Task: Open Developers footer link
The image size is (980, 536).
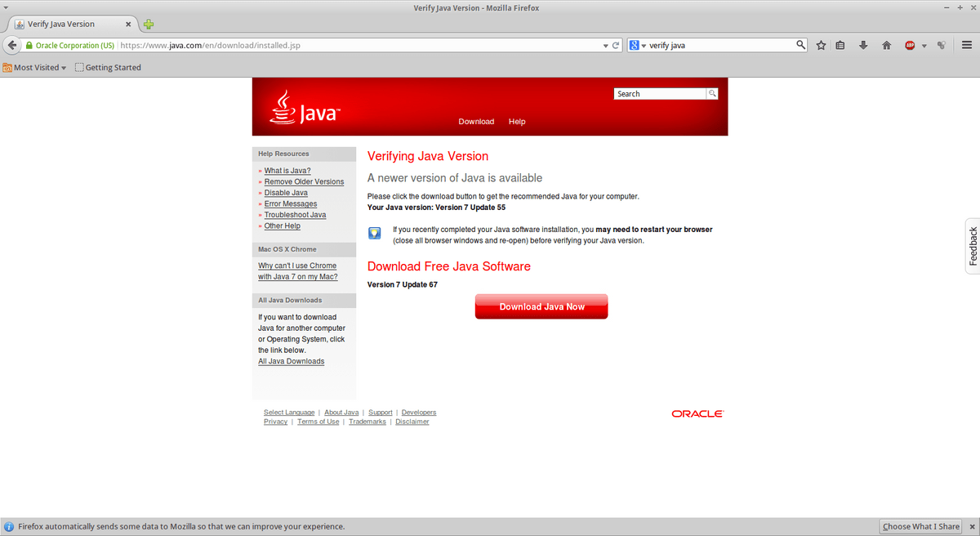Action: pyautogui.click(x=419, y=413)
